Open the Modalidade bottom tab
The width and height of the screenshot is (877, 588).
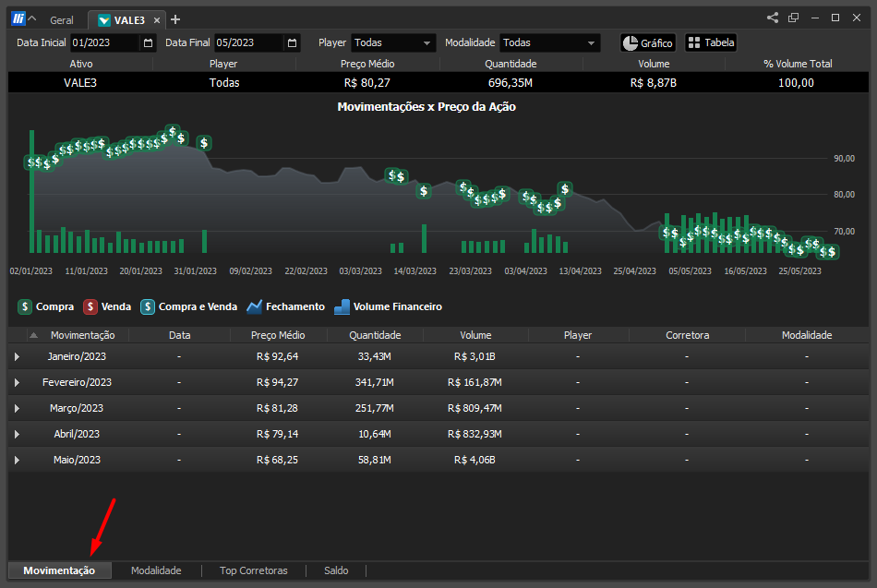pos(156,570)
